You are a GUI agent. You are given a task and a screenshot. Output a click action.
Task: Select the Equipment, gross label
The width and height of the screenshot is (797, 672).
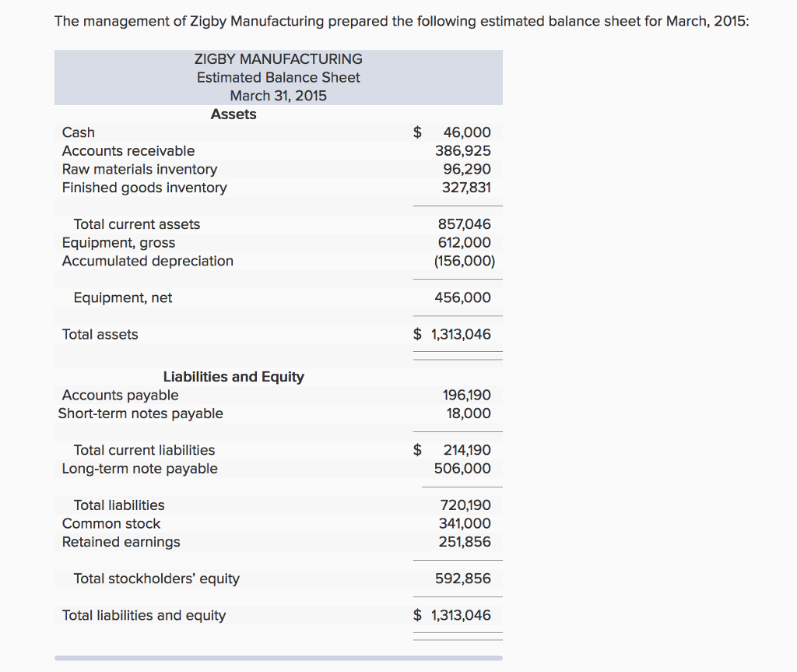(x=118, y=243)
